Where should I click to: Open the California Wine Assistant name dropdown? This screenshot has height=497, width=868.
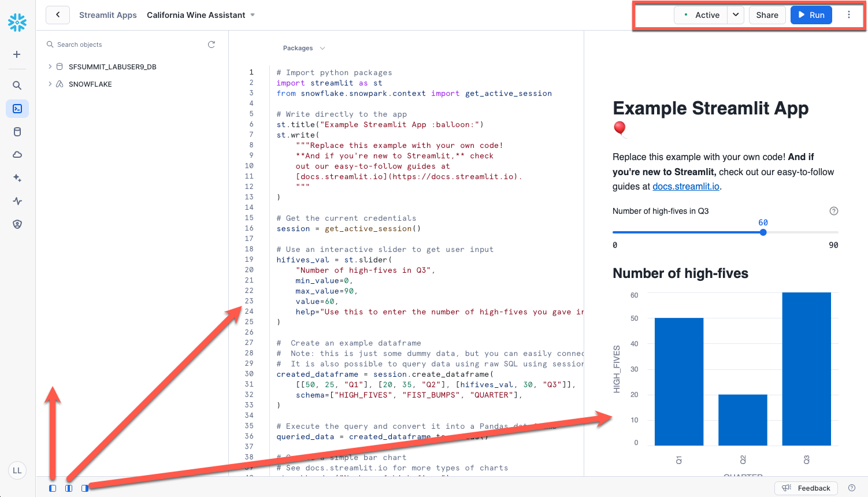click(x=251, y=15)
